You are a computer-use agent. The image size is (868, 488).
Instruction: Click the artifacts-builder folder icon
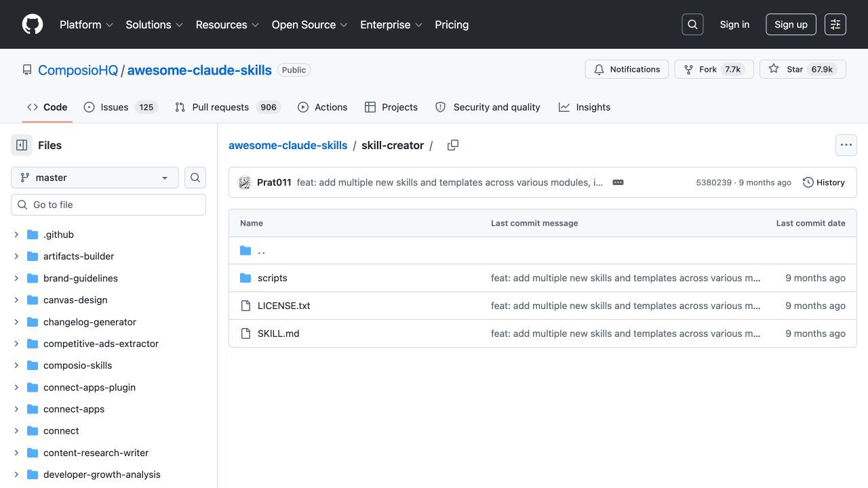point(33,256)
